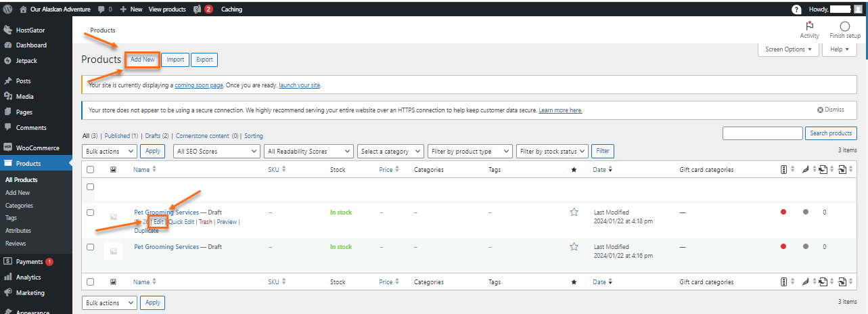Open Categories under the Products menu
Screen dimensions: 868x314
coord(19,205)
